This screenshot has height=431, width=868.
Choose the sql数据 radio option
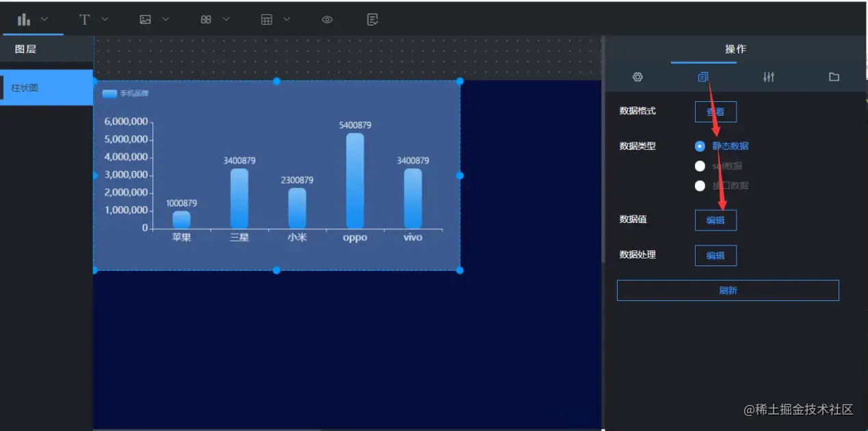(718, 166)
